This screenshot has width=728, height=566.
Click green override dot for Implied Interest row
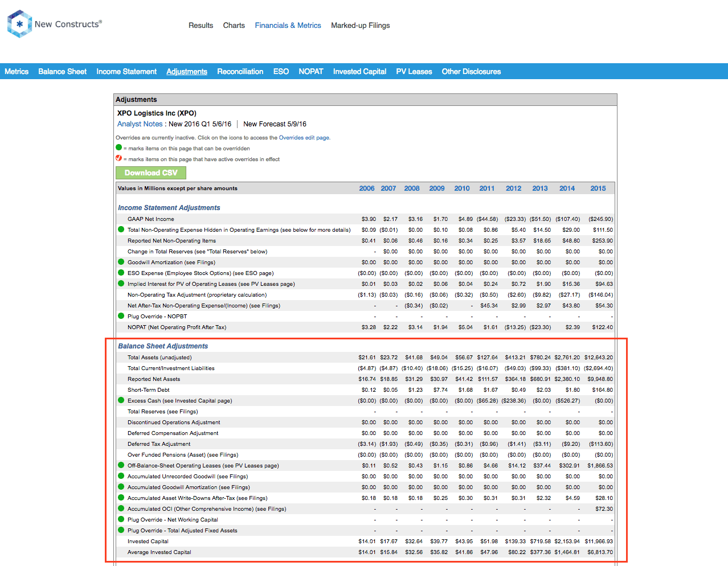pos(121,284)
